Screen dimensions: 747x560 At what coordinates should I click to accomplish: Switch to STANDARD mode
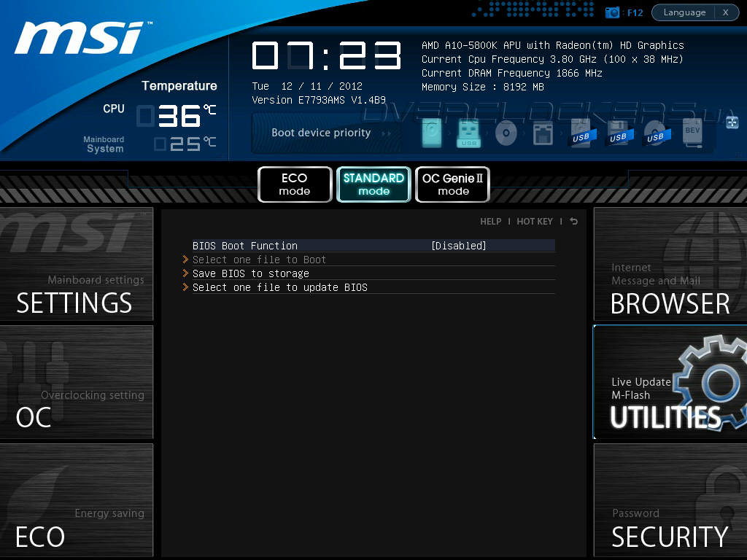[374, 184]
